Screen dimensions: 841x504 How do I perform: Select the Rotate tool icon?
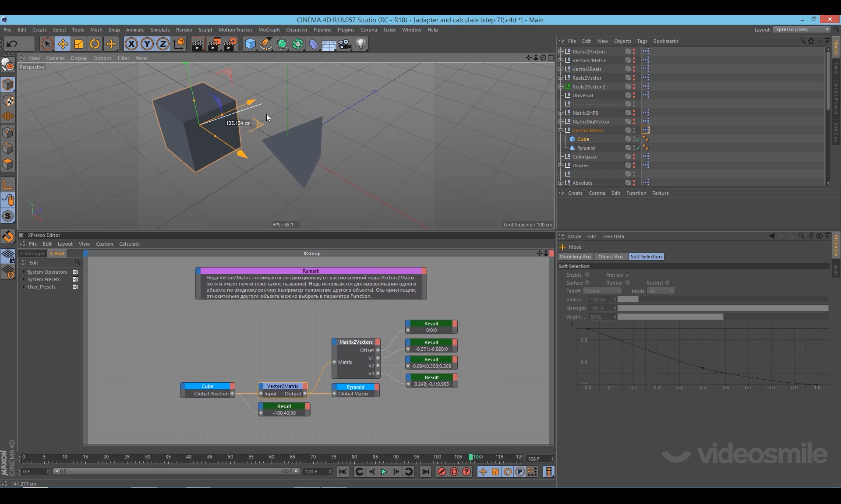95,44
